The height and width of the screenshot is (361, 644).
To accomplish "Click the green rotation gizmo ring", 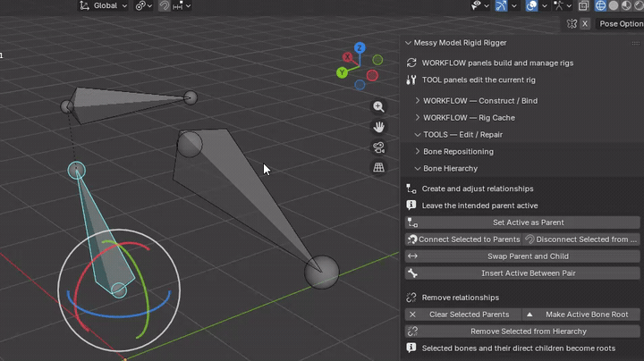I will (145, 287).
